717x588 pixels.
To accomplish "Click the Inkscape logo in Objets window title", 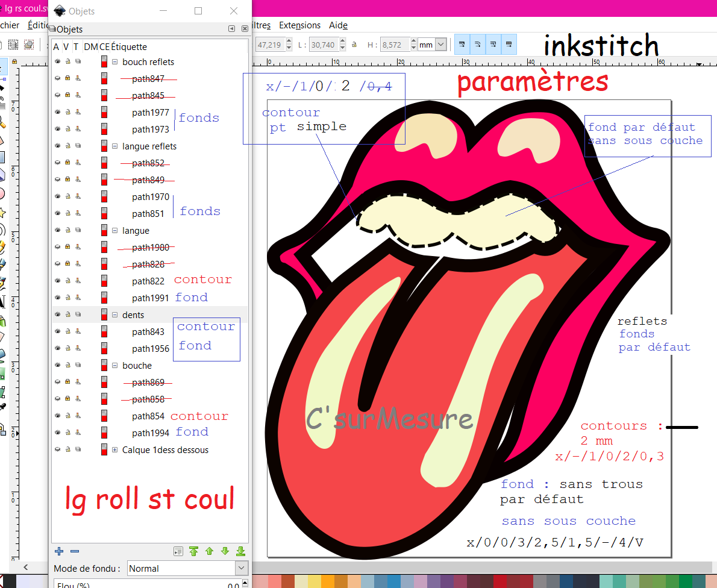I will coord(60,11).
